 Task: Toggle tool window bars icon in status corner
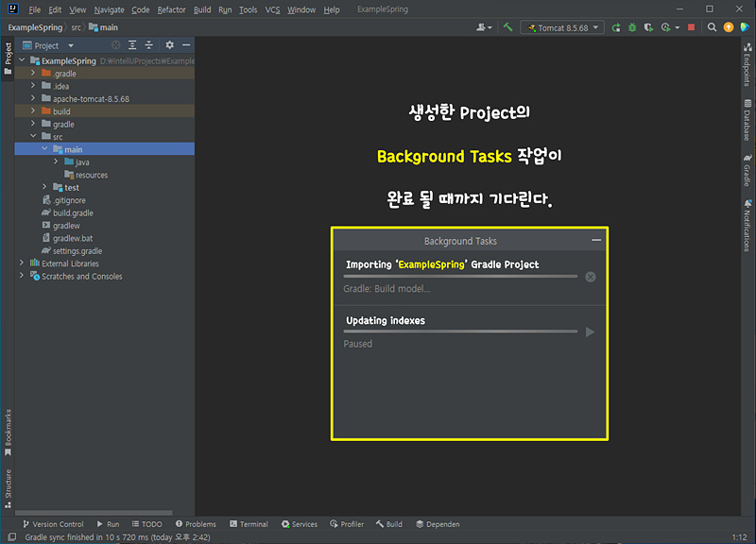coord(12,536)
